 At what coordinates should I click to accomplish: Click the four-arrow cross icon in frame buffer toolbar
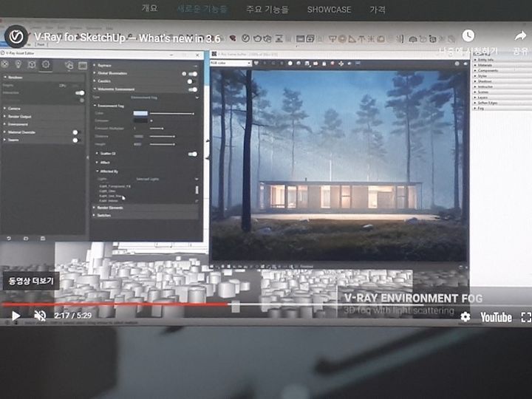[x=341, y=64]
